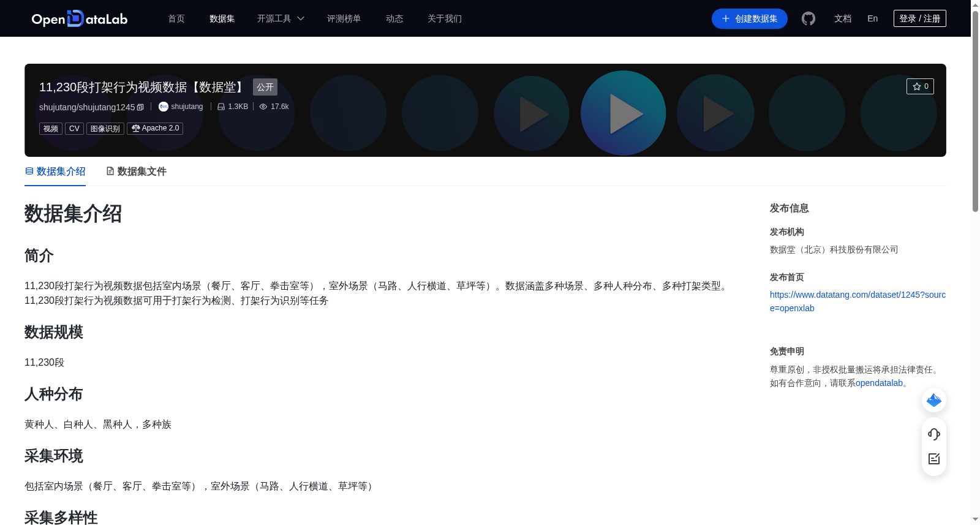
Task: Open 关于我们 in the navigation
Action: pyautogui.click(x=445, y=18)
